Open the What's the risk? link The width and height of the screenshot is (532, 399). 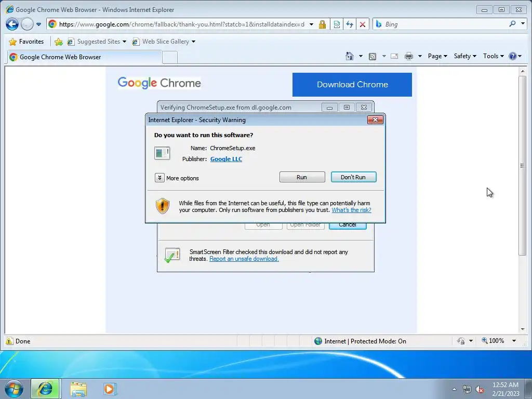point(351,210)
